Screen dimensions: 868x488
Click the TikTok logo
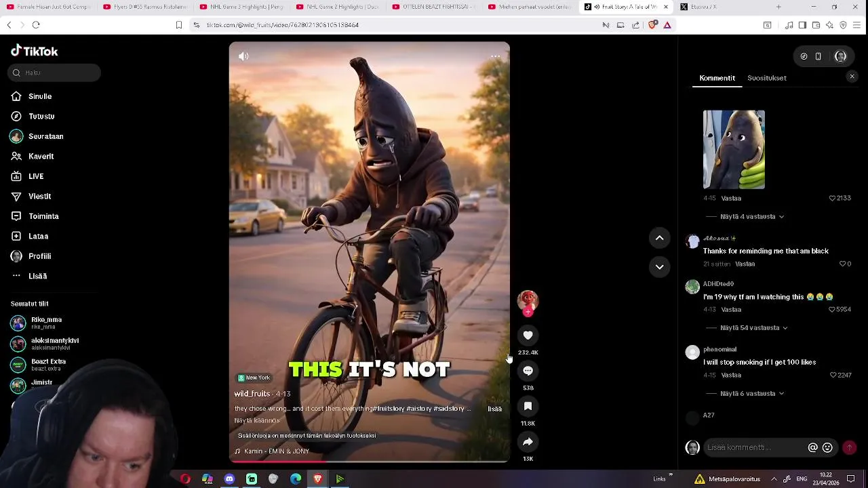pos(34,52)
